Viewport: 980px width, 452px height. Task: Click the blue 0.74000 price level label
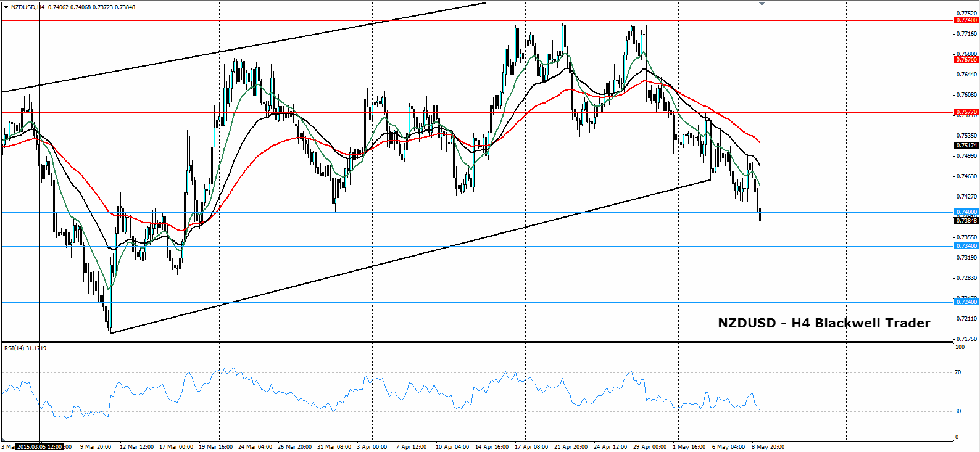966,212
